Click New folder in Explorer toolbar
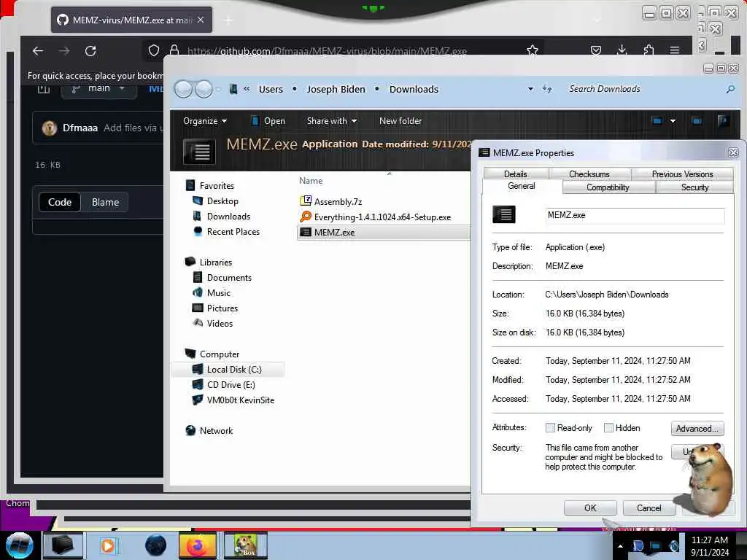This screenshot has width=747, height=560. pos(400,121)
